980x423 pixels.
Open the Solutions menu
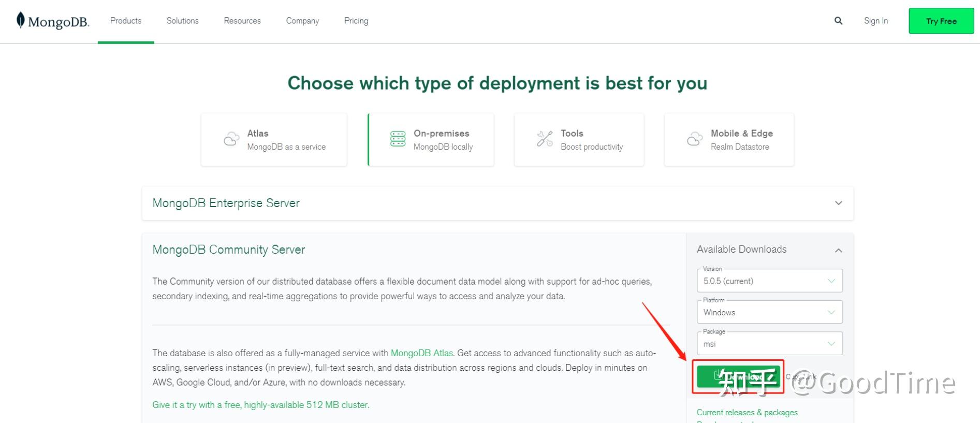click(182, 21)
